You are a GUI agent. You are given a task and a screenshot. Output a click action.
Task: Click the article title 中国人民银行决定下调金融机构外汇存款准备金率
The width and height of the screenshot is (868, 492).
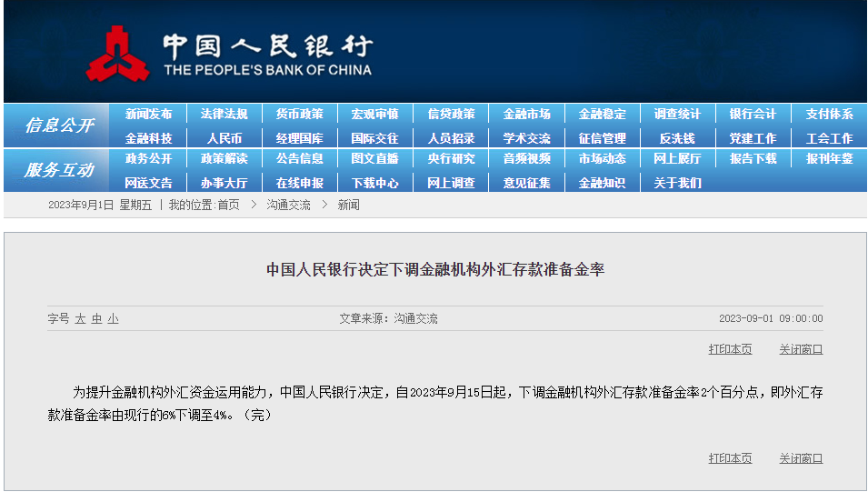tap(435, 270)
